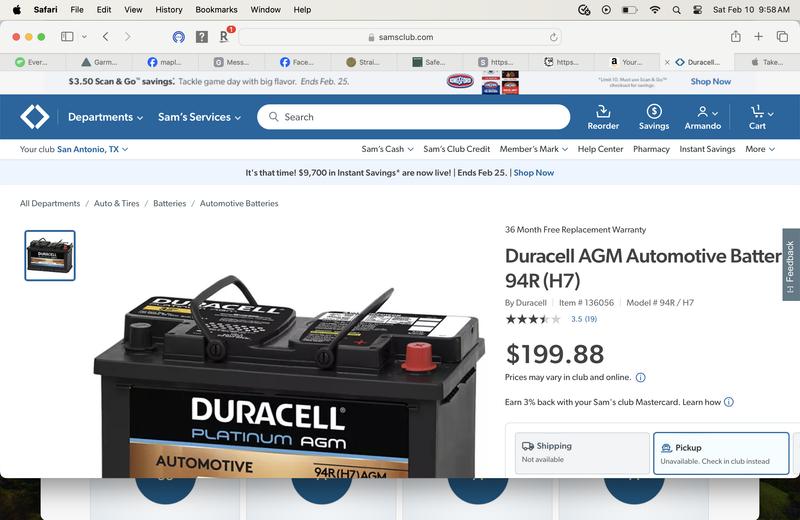Click the Sam's Club logo
The width and height of the screenshot is (800, 520).
coord(35,117)
